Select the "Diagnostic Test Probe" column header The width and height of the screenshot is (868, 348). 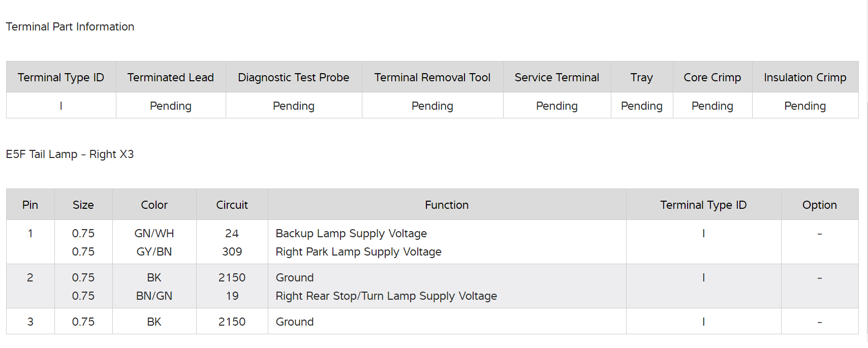[294, 77]
